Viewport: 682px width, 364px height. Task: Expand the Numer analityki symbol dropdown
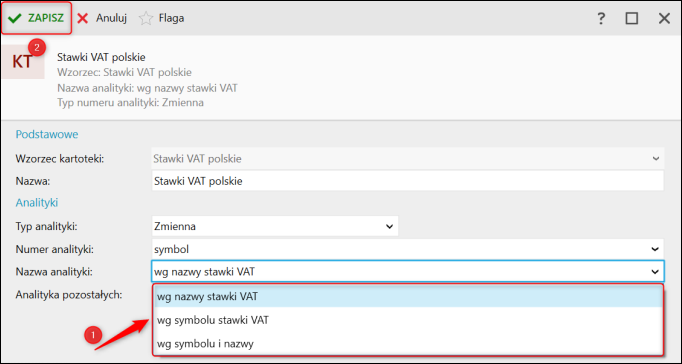(408, 249)
